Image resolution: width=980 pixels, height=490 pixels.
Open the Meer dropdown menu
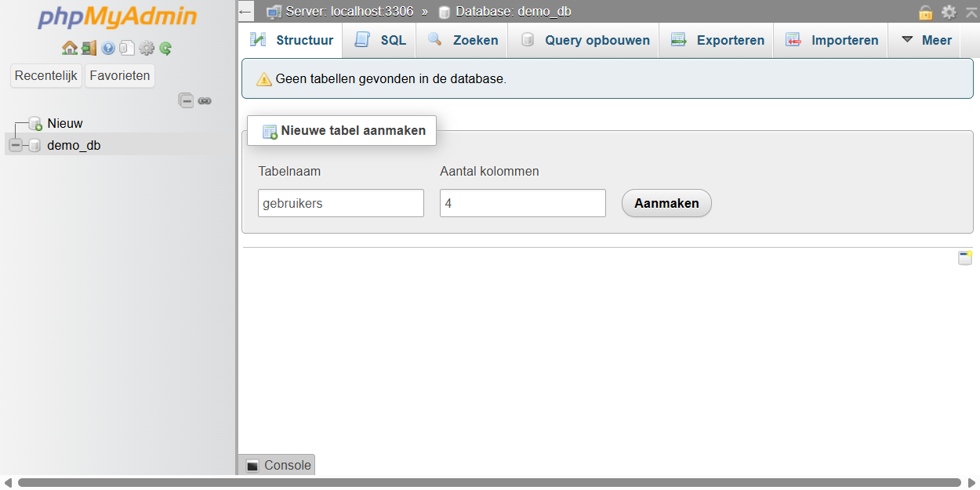[x=926, y=40]
